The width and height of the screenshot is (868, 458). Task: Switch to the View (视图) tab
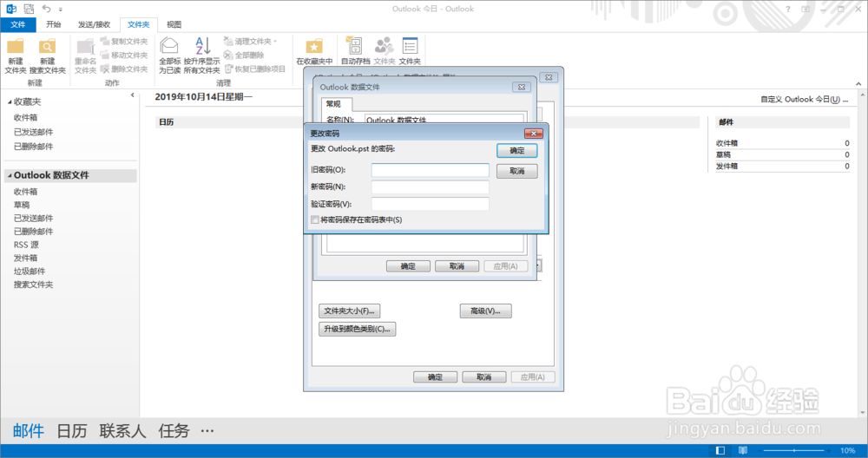pyautogui.click(x=174, y=24)
